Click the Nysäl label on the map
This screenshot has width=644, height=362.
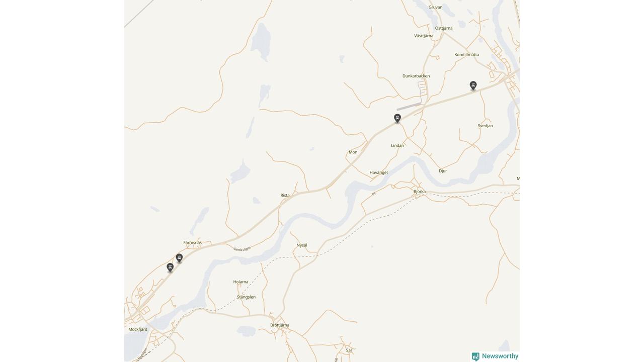click(302, 245)
